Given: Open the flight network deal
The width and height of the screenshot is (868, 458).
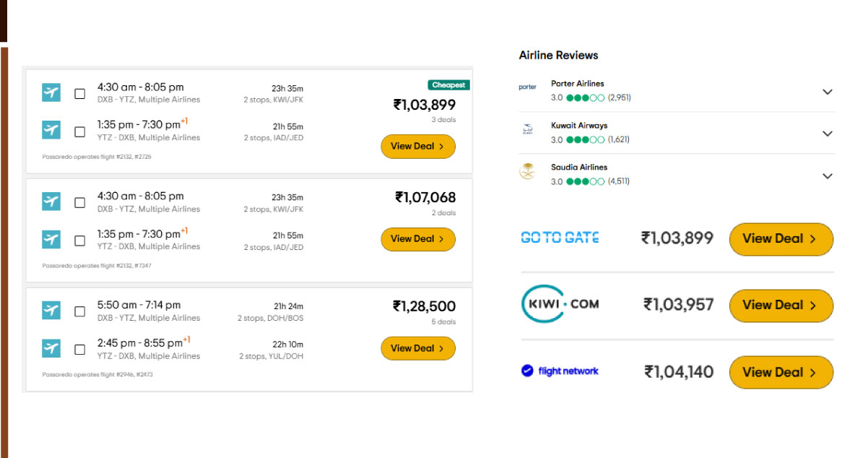Looking at the screenshot, I should point(781,372).
